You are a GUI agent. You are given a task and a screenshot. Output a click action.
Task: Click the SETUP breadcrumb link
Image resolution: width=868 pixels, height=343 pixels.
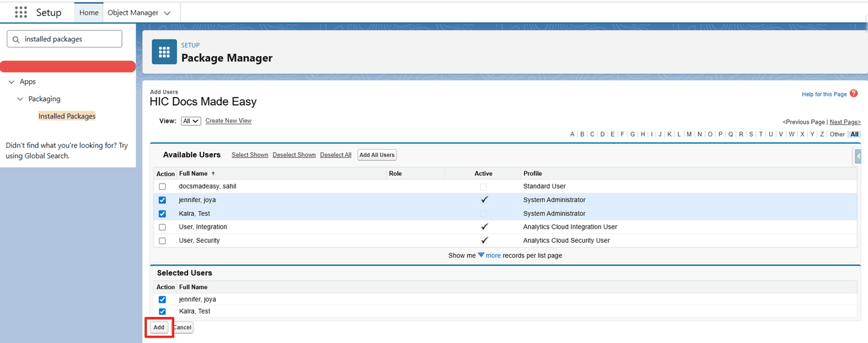pyautogui.click(x=190, y=45)
